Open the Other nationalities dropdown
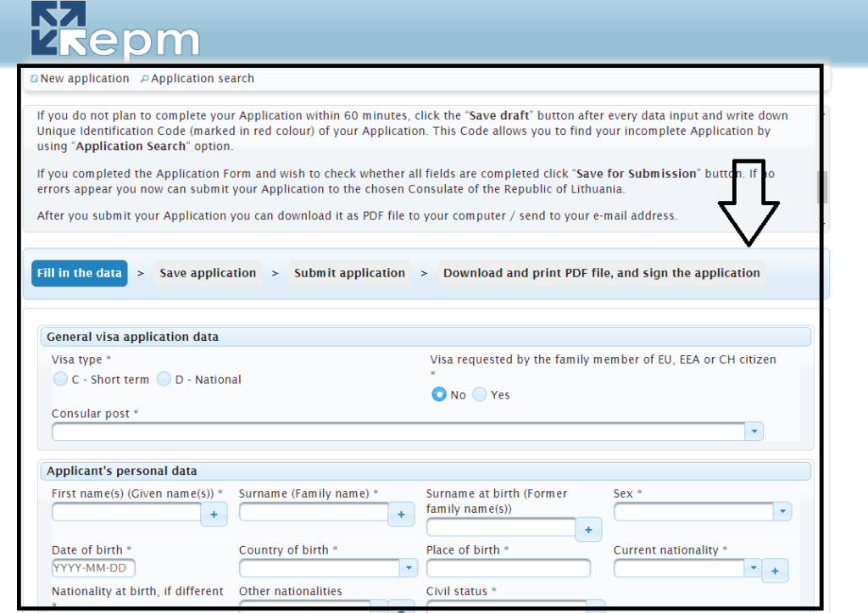This screenshot has height=613, width=868. click(379, 605)
